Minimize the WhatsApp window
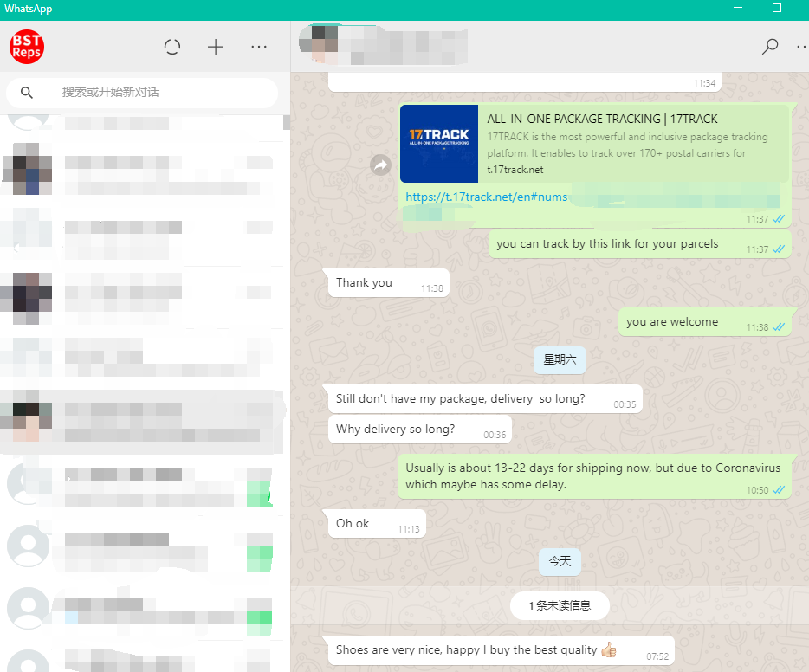The width and height of the screenshot is (809, 672). click(738, 9)
